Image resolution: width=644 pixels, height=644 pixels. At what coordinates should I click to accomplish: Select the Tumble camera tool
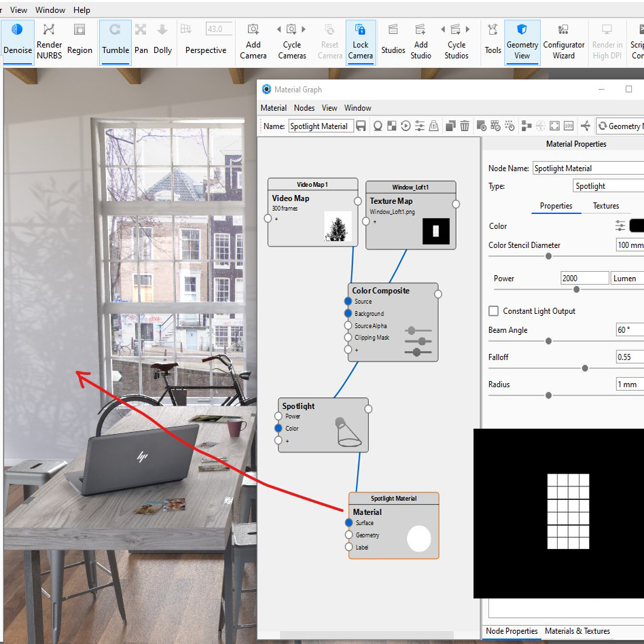(x=115, y=39)
